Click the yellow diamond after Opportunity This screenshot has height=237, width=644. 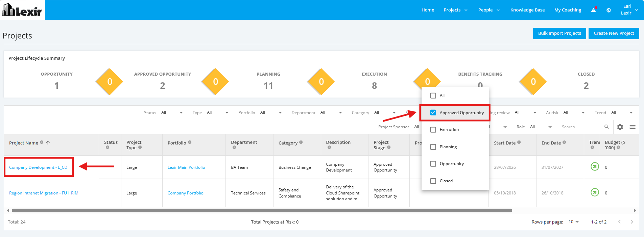pyautogui.click(x=110, y=82)
